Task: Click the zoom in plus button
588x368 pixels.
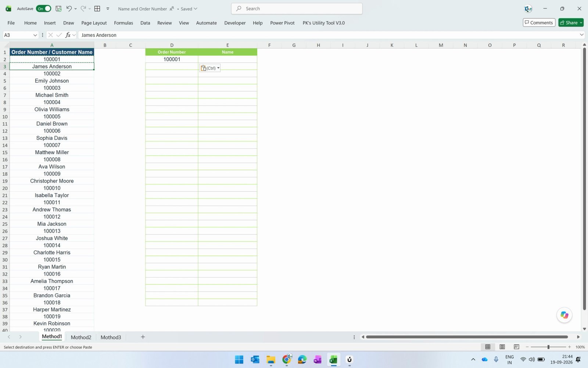Action: (569, 347)
